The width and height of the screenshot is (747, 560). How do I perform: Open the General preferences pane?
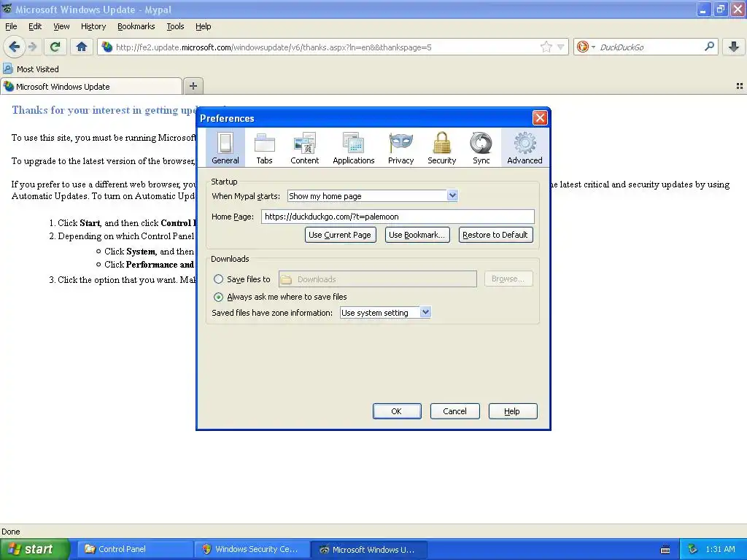point(225,147)
